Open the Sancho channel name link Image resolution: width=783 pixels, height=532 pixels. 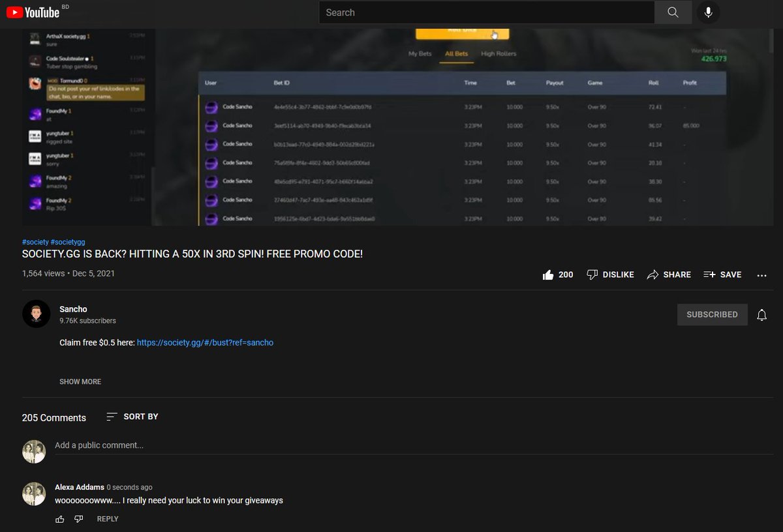73,309
